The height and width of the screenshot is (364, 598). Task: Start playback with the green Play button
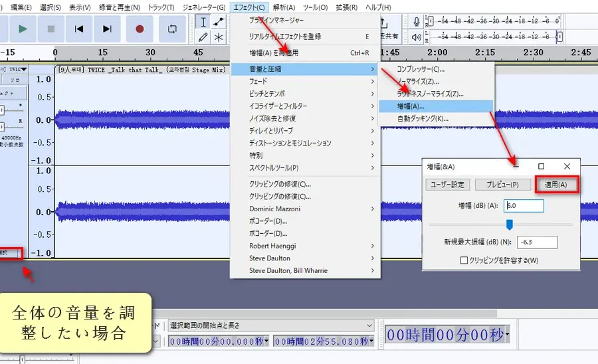(x=23, y=29)
